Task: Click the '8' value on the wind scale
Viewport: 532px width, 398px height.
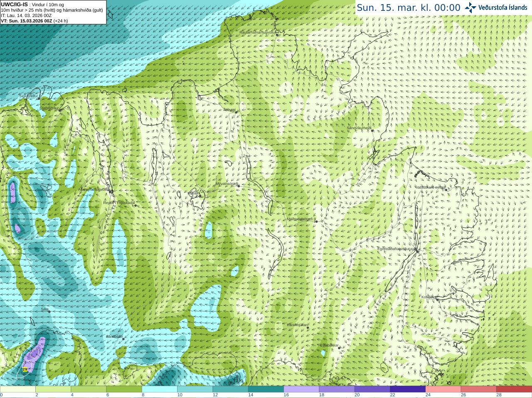Action: (143, 395)
